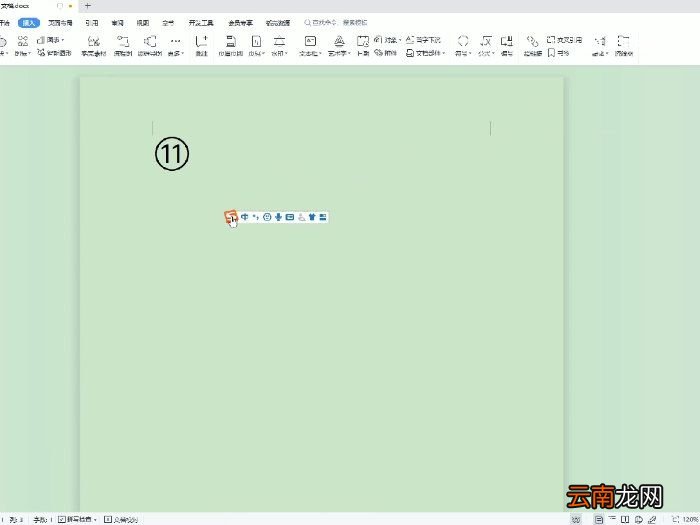Switch to web layout view (globe icon)
This screenshot has height=525, width=700.
pos(639,519)
